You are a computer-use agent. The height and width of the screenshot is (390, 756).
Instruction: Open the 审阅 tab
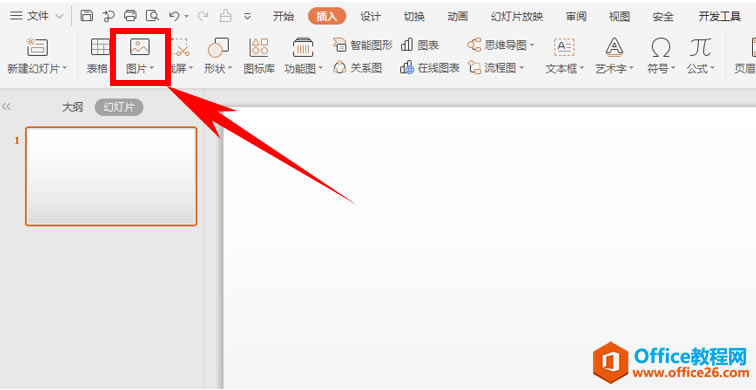(576, 16)
